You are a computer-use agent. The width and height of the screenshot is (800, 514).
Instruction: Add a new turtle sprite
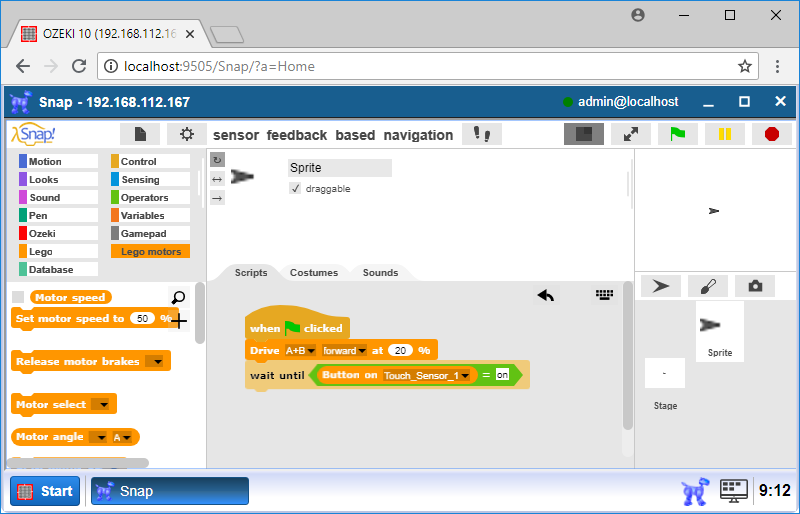[x=661, y=286]
